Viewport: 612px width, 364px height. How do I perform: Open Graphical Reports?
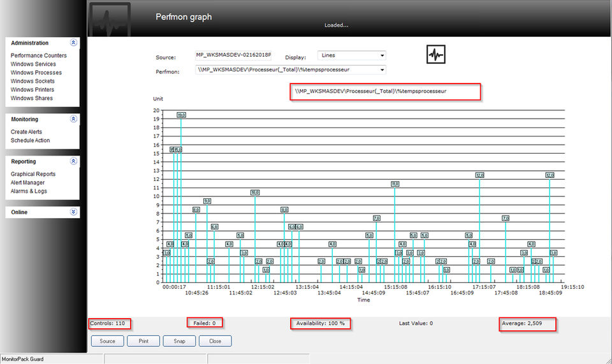pos(33,174)
